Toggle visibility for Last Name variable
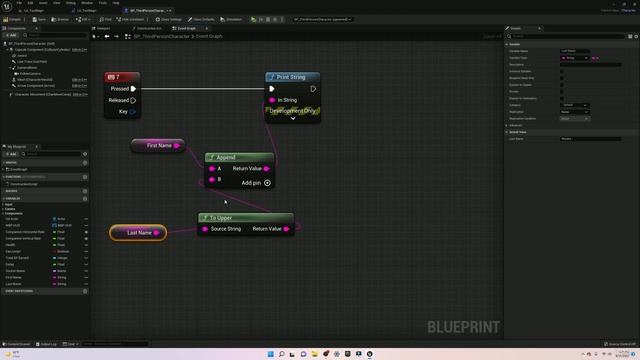The height and width of the screenshot is (360, 640). (x=86, y=284)
